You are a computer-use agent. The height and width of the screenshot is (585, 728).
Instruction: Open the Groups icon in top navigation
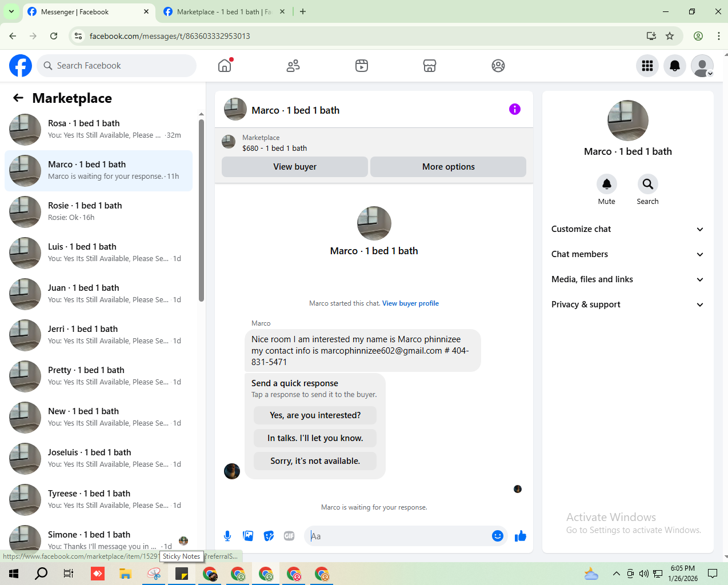(x=498, y=66)
